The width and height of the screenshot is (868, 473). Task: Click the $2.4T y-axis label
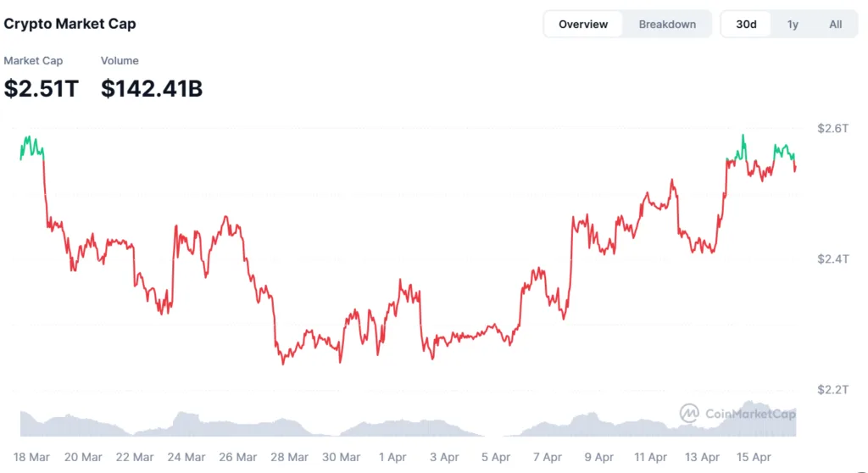[x=832, y=259]
